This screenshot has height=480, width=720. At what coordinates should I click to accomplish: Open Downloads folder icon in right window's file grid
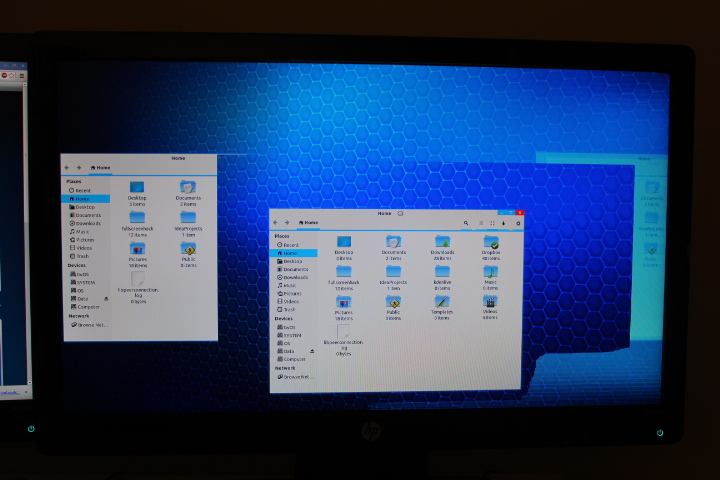442,243
